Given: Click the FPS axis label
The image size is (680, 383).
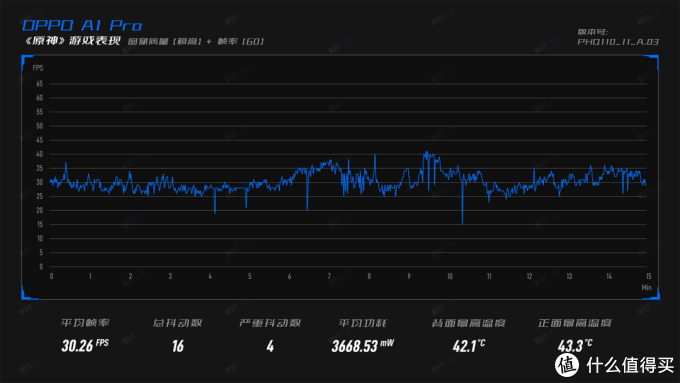Looking at the screenshot, I should [x=38, y=68].
